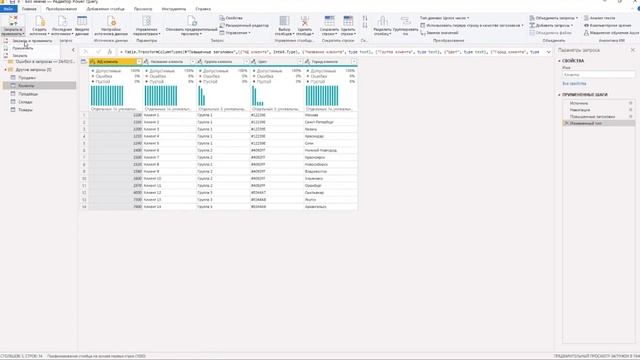Click the Manage Parameters icon
Screen dimensions: 640x360
147,21
